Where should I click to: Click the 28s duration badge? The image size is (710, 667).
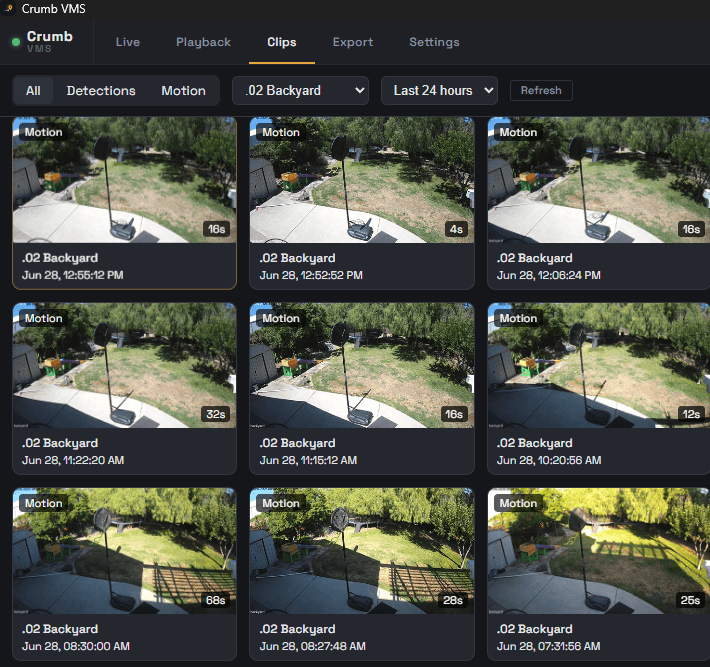pyautogui.click(x=453, y=600)
